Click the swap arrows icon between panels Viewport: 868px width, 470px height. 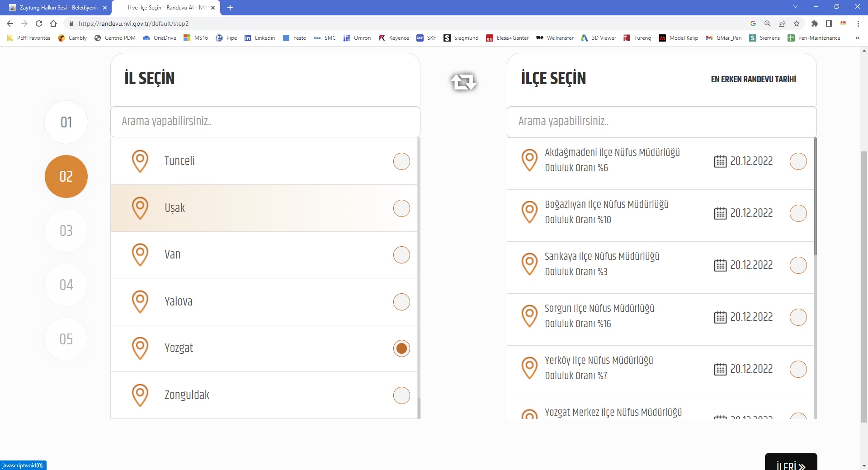tap(463, 82)
